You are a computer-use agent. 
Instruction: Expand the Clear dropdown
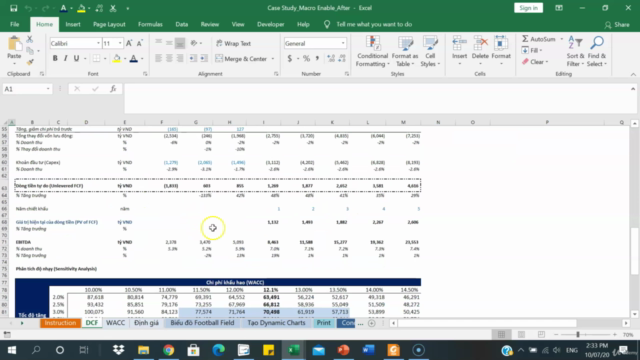[547, 62]
